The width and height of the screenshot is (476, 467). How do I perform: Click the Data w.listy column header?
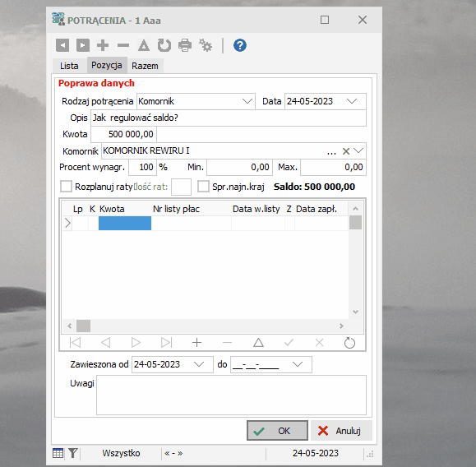(256, 209)
